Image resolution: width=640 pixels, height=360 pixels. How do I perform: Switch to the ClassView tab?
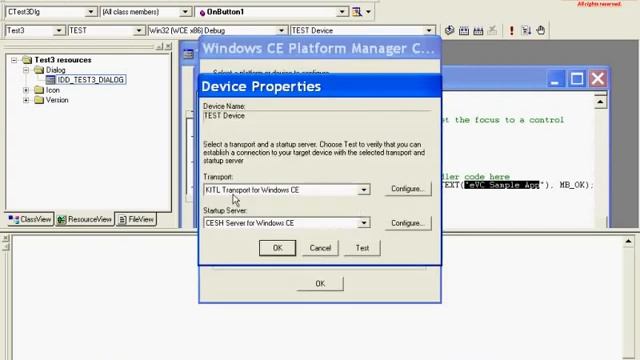click(x=30, y=220)
